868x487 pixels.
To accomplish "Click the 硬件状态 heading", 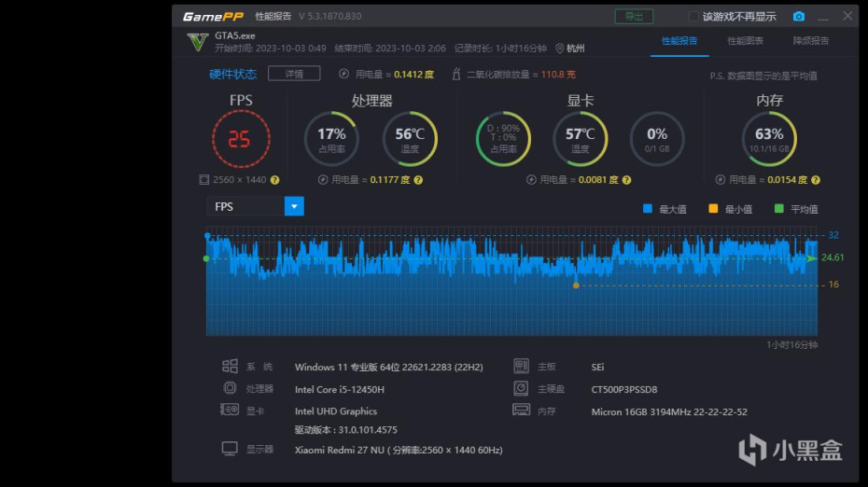I will [233, 74].
